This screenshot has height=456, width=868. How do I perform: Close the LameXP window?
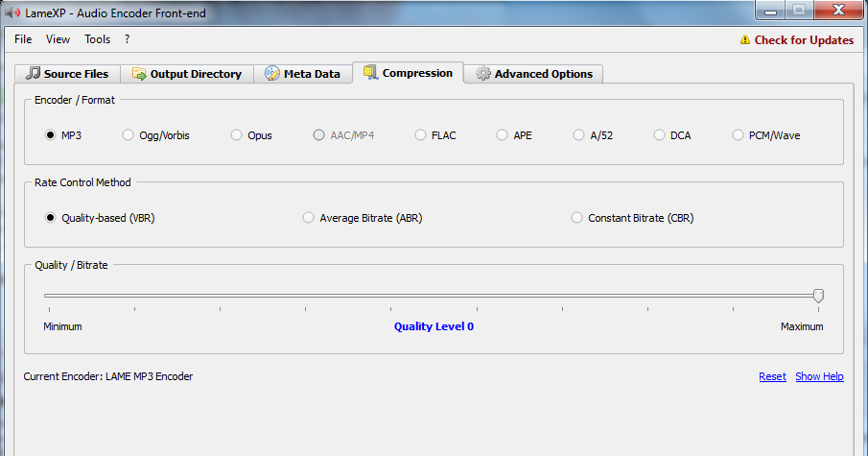tap(838, 10)
